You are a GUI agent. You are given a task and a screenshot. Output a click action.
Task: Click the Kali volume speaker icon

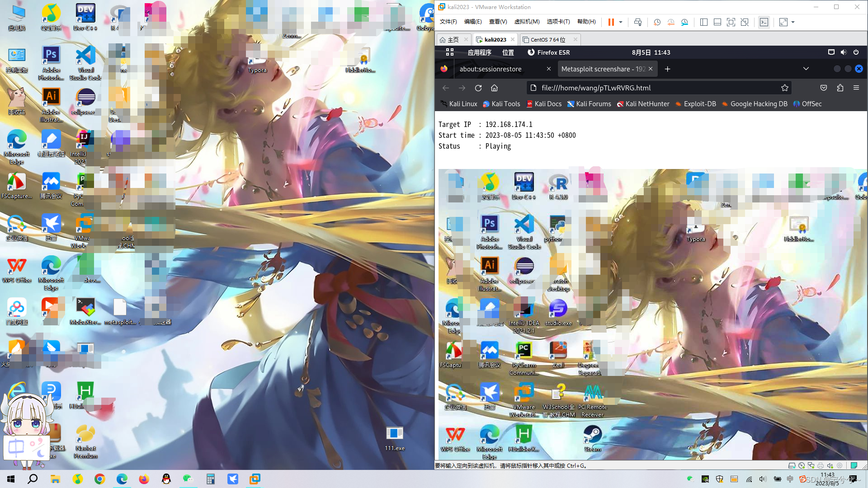pyautogui.click(x=843, y=52)
